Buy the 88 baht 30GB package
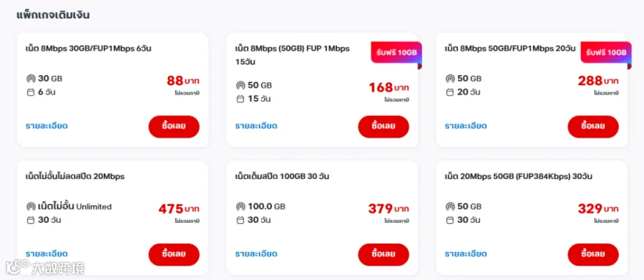 coord(174,127)
